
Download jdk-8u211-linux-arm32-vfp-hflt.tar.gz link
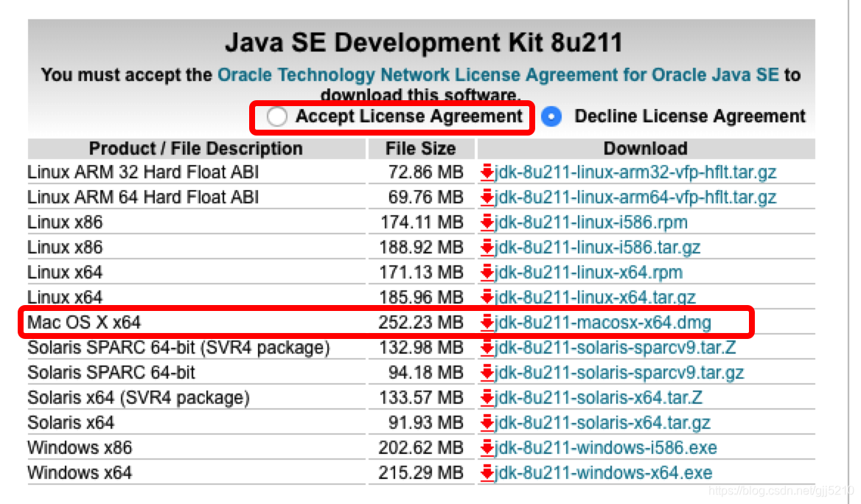pos(635,172)
